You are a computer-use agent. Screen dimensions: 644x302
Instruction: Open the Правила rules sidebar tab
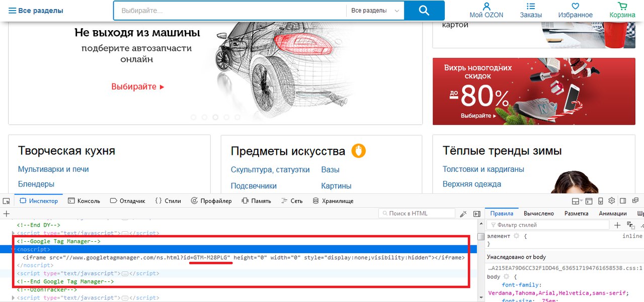point(501,214)
